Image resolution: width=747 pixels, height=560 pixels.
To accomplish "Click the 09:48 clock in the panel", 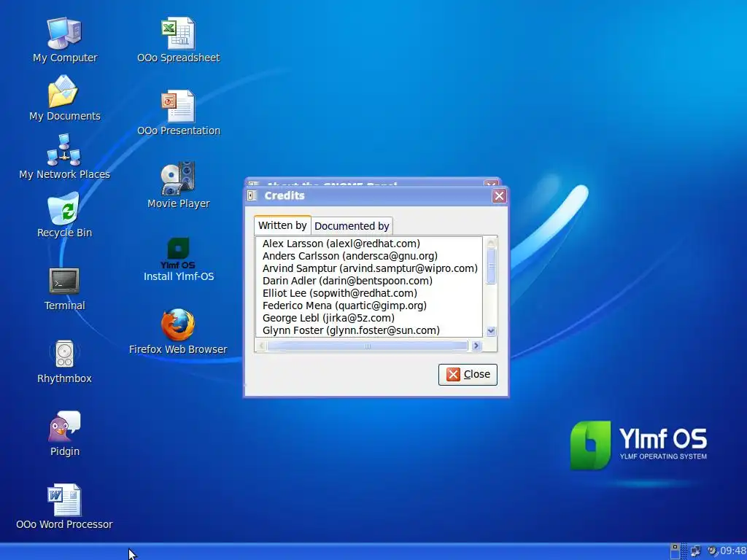I will pyautogui.click(x=733, y=551).
